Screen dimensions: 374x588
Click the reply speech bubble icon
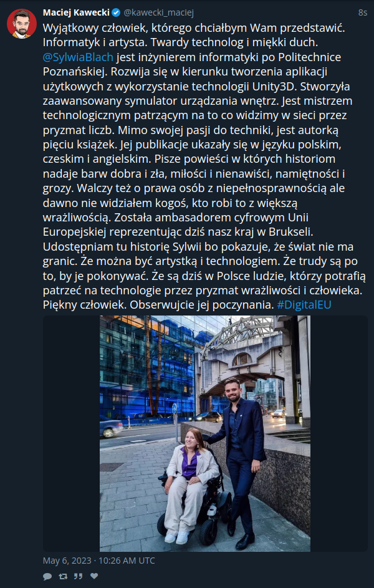[47, 576]
